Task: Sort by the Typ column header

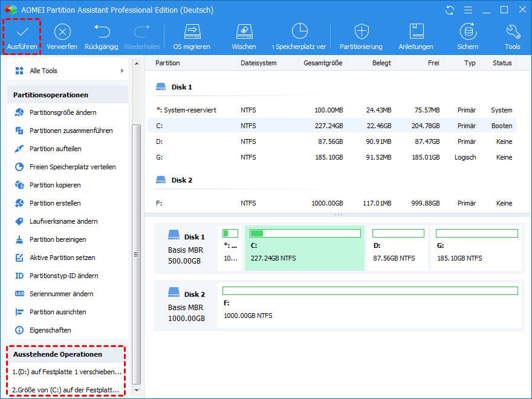Action: click(470, 63)
